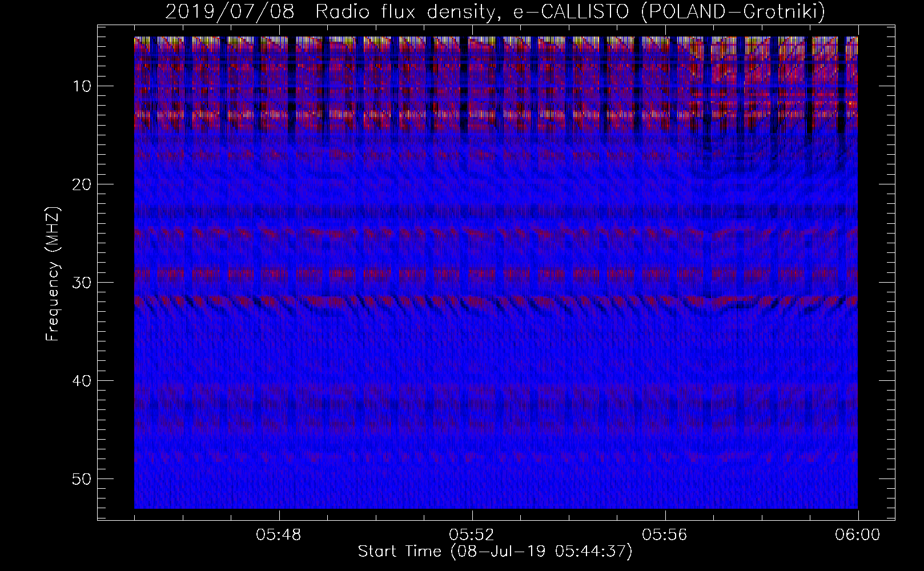Screen dimensions: 924x571
Task: Click the 'Start Time (08-Jul-19 05:44:37)' label
Action: [495, 552]
